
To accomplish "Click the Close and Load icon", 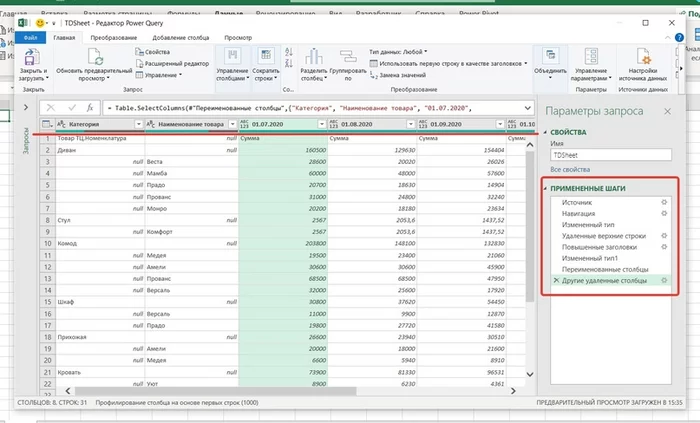I will point(30,58).
